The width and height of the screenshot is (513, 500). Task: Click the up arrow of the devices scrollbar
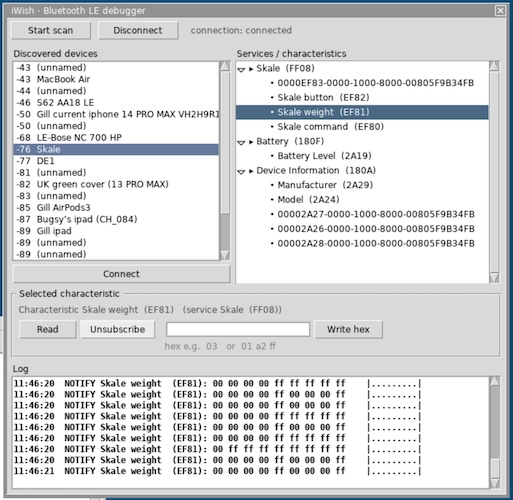tap(225, 66)
